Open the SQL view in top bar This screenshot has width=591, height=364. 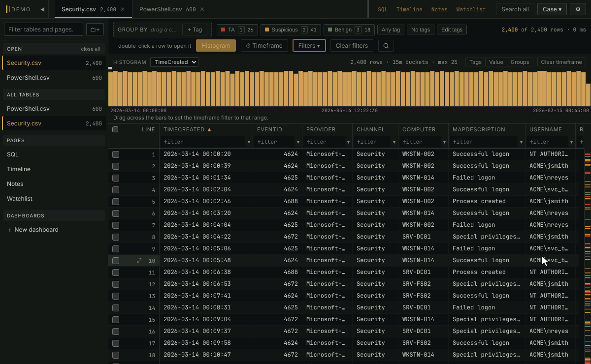pos(383,9)
